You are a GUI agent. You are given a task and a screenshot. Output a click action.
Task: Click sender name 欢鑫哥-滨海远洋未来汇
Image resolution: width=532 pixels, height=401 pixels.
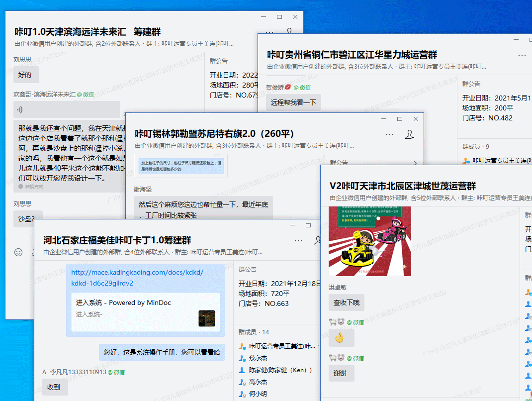(x=44, y=95)
